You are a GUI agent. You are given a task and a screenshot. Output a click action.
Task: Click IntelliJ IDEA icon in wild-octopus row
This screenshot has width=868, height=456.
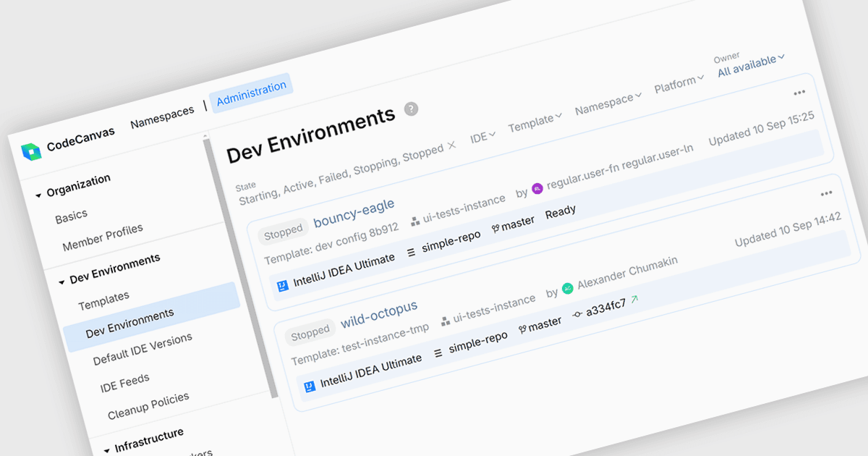310,386
